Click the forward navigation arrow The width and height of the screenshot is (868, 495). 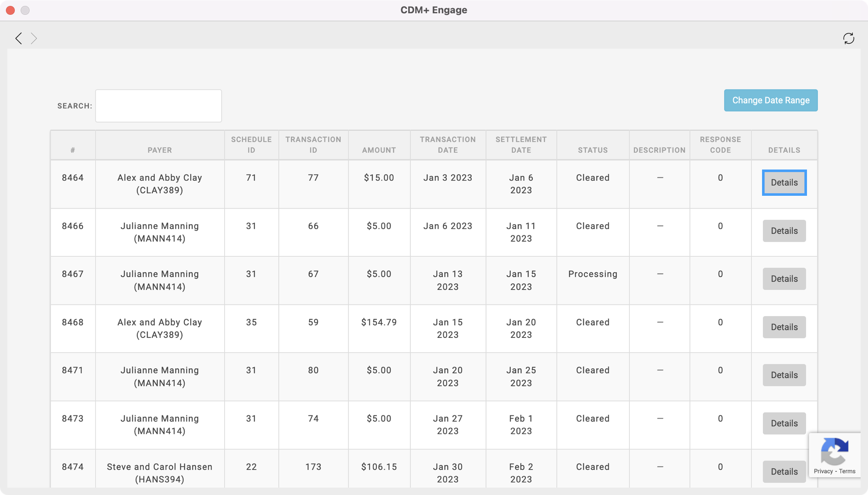[34, 39]
